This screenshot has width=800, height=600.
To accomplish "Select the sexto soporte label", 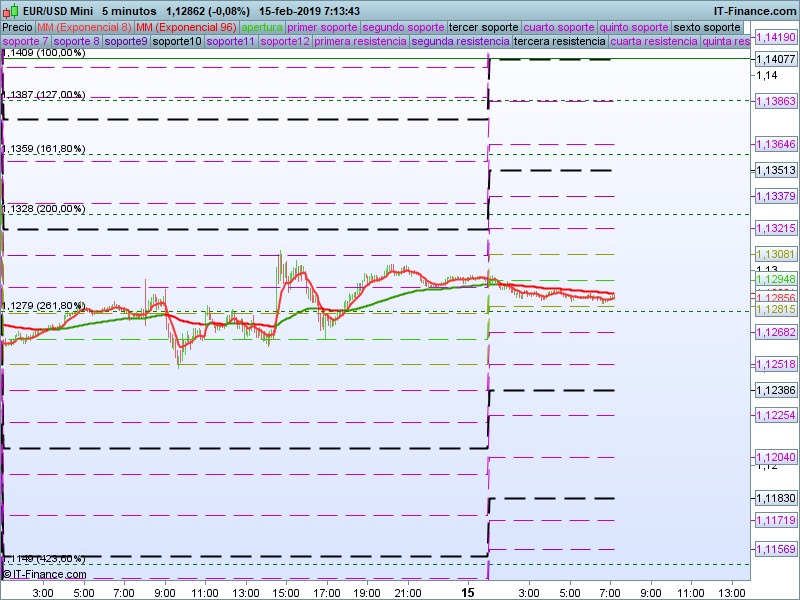I will (x=707, y=27).
